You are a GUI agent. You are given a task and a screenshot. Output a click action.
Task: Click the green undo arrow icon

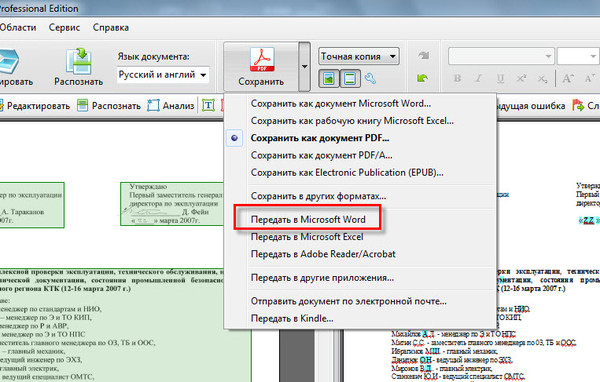pos(422,78)
